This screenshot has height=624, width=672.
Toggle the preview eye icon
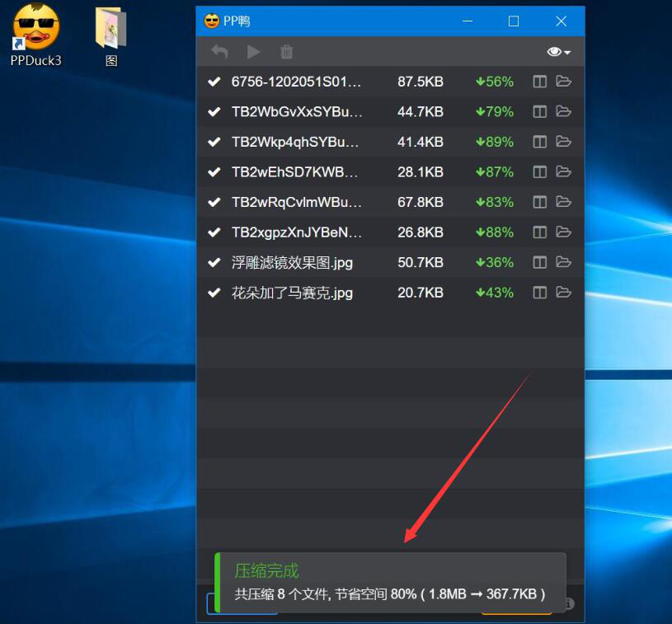click(x=556, y=51)
